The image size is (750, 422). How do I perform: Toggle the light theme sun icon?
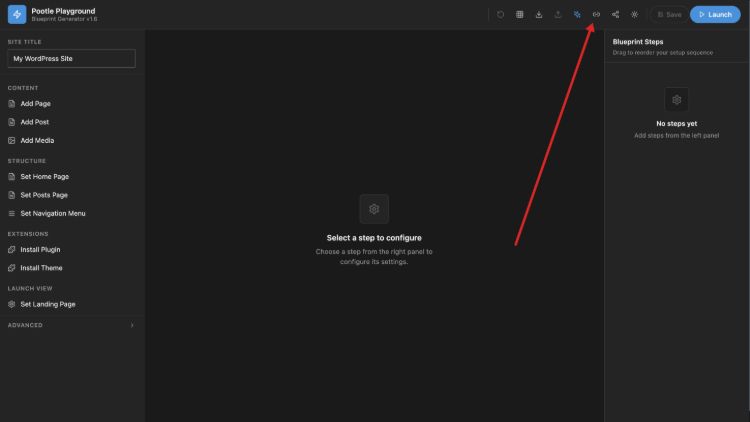tap(634, 14)
